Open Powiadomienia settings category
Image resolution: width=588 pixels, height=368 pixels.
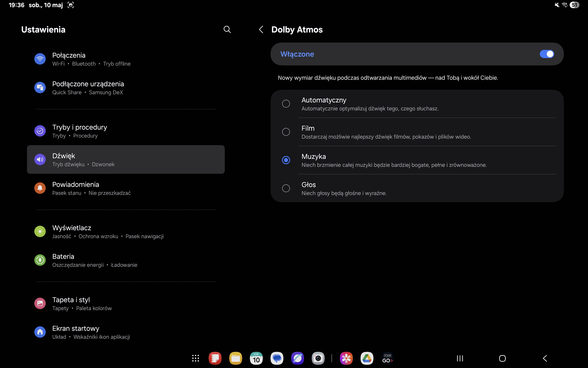(x=126, y=188)
